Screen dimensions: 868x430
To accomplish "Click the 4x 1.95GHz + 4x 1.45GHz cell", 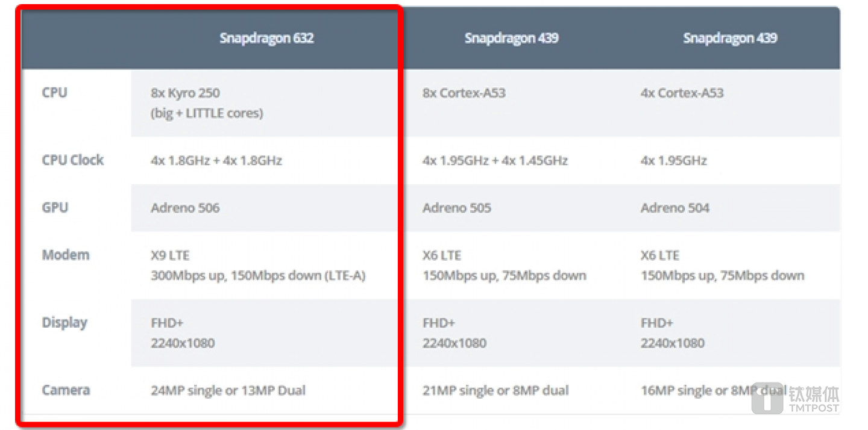I will (x=495, y=161).
